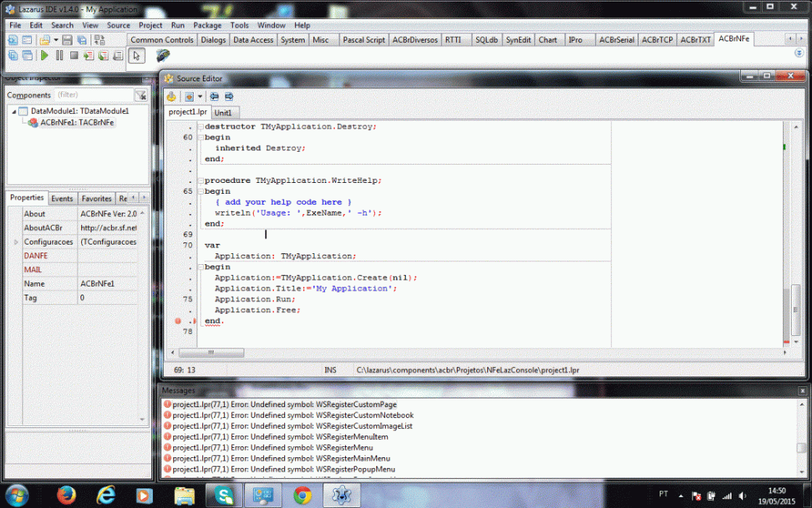812x508 pixels.
Task: Click the Step Out debug icon
Action: [x=118, y=55]
